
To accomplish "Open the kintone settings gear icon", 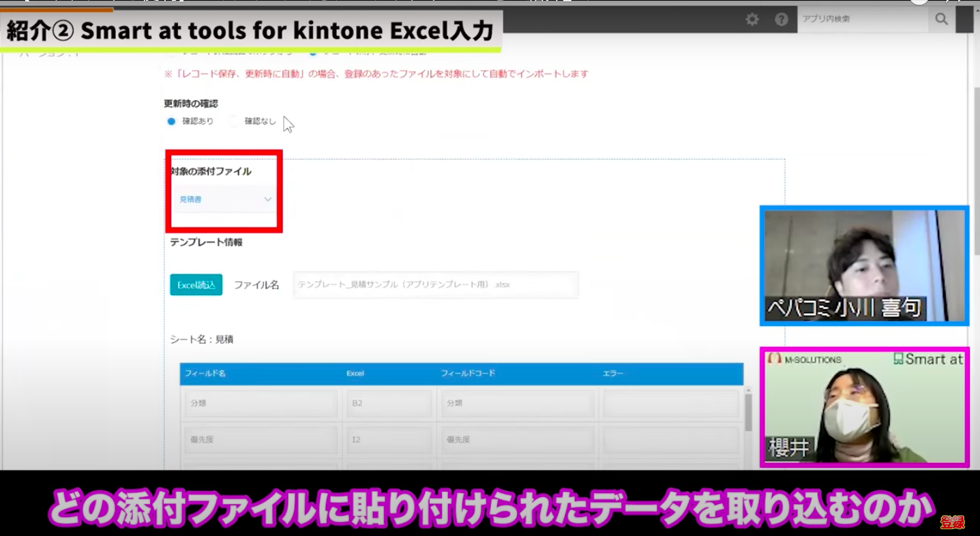I will (x=752, y=19).
